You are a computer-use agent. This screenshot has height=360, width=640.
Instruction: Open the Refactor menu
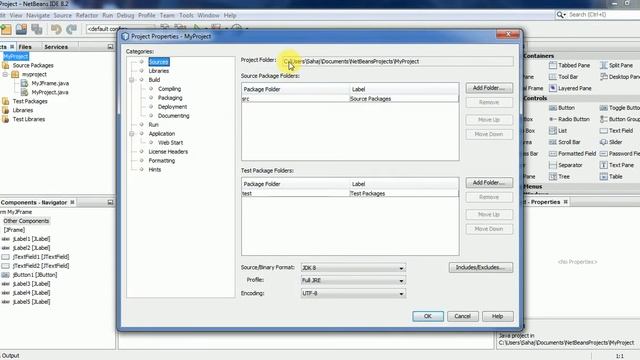tap(87, 16)
